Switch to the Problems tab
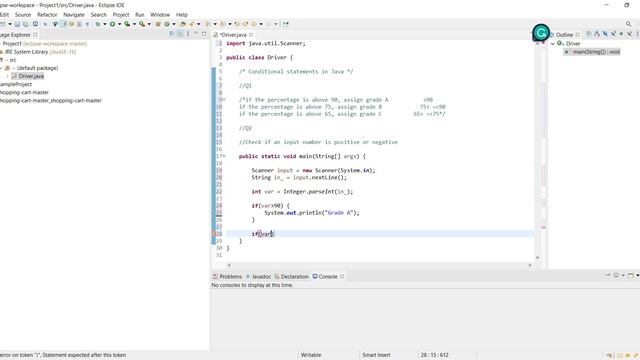640x360 pixels. point(227,276)
